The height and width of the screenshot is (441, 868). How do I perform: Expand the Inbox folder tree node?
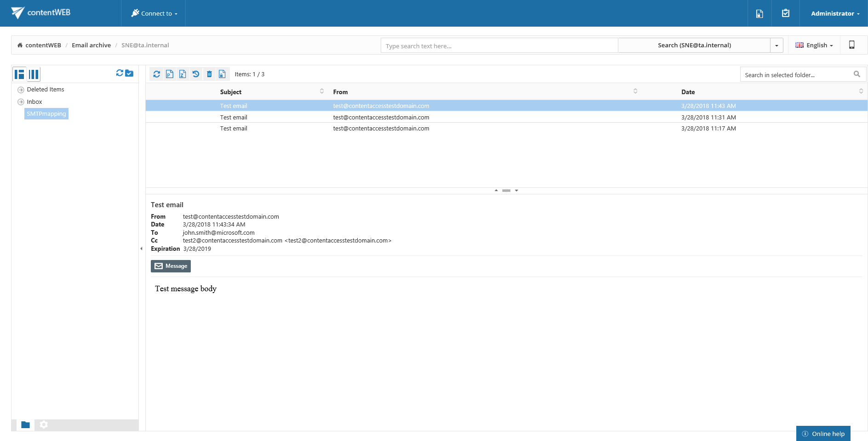pyautogui.click(x=21, y=102)
